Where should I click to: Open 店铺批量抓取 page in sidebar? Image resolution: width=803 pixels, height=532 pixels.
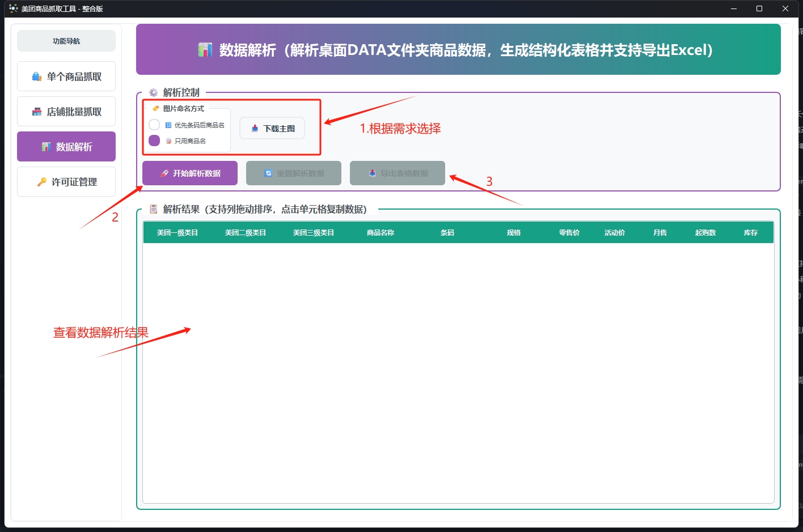[x=66, y=112]
